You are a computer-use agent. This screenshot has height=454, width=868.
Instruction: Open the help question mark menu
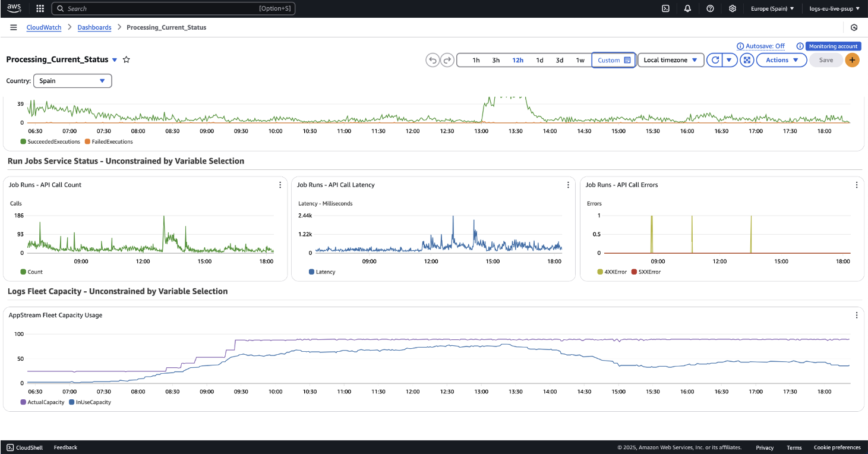[710, 8]
